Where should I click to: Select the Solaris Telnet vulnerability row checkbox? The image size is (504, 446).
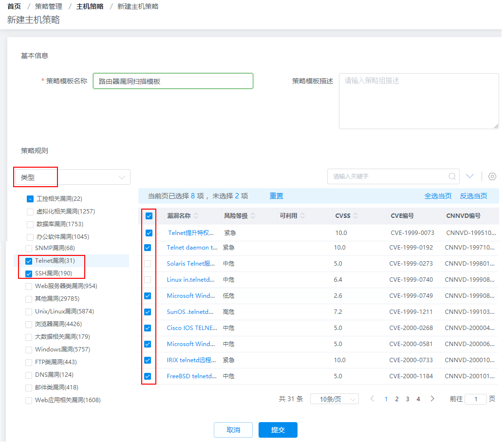click(148, 264)
